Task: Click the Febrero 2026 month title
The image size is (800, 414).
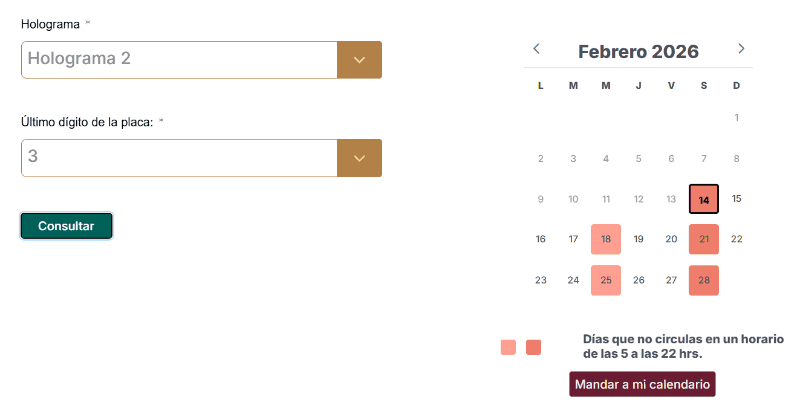Action: coord(638,51)
